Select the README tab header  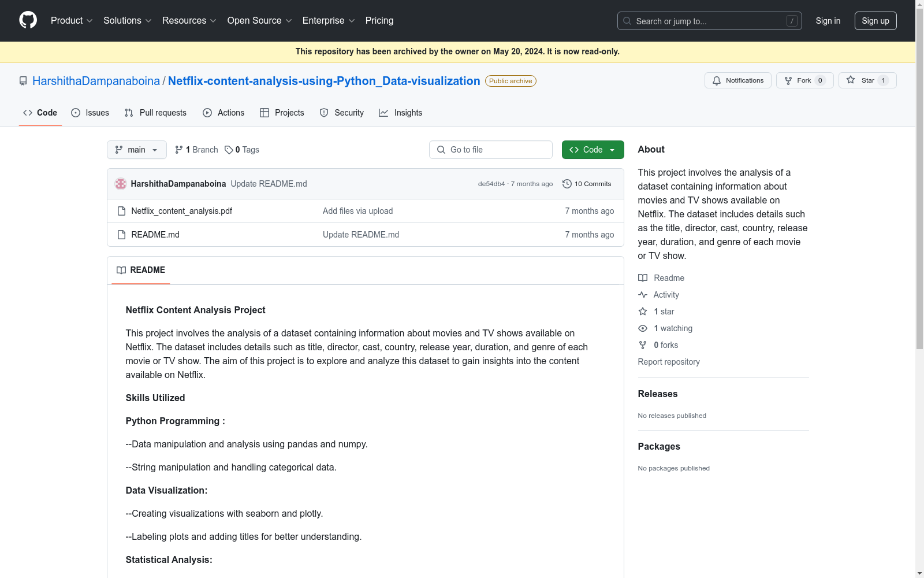click(141, 270)
